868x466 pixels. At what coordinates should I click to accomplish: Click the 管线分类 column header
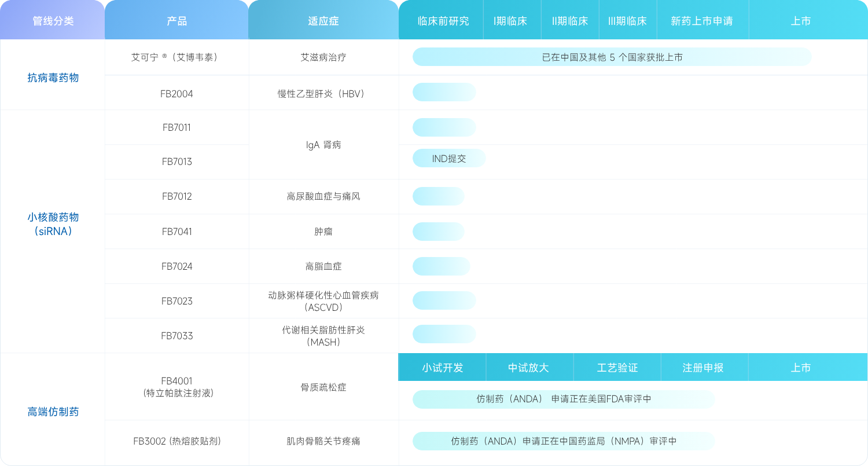coord(53,21)
